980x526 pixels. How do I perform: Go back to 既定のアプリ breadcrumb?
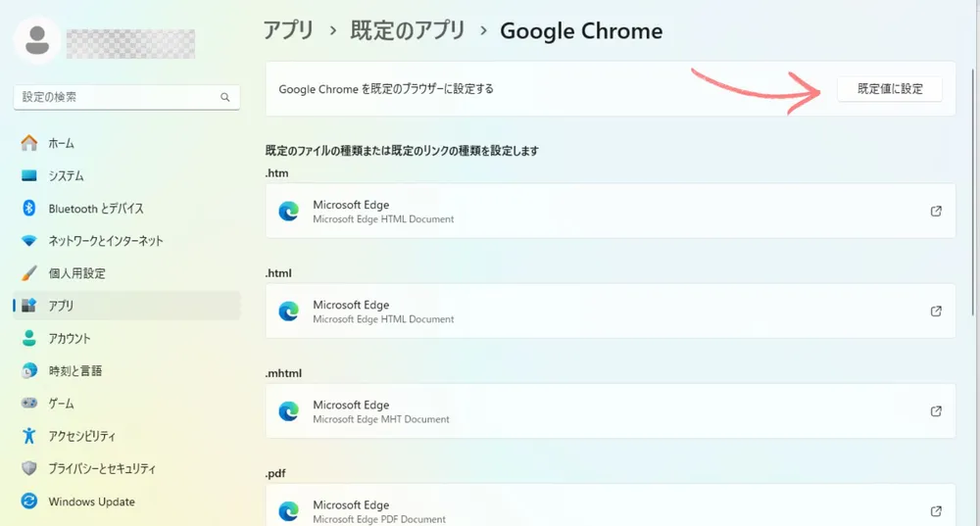point(408,30)
